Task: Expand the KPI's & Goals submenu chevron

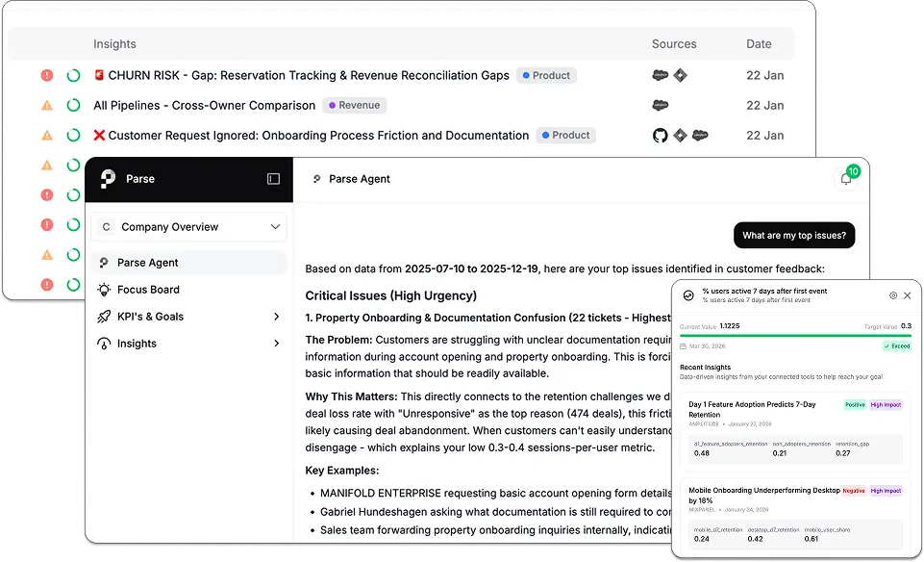Action: 276,317
